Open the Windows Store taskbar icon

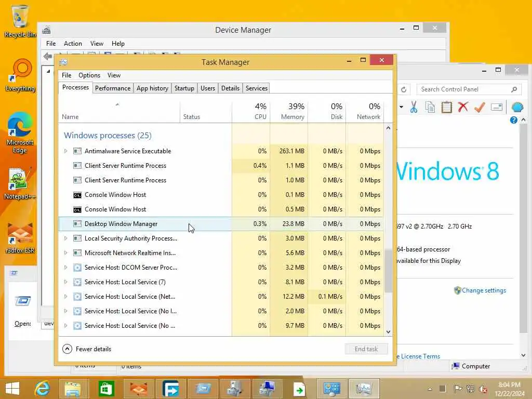point(106,389)
